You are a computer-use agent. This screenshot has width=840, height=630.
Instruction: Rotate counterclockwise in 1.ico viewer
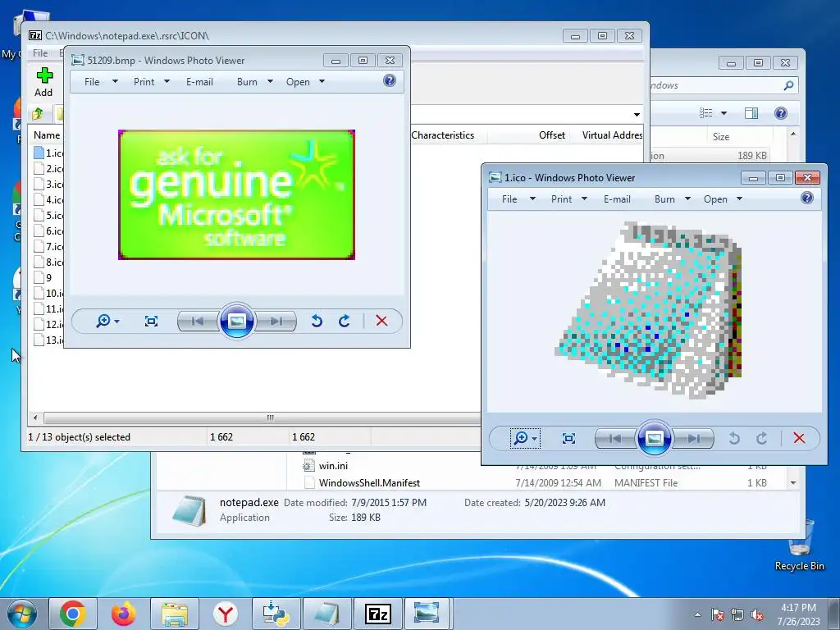pyautogui.click(x=734, y=438)
